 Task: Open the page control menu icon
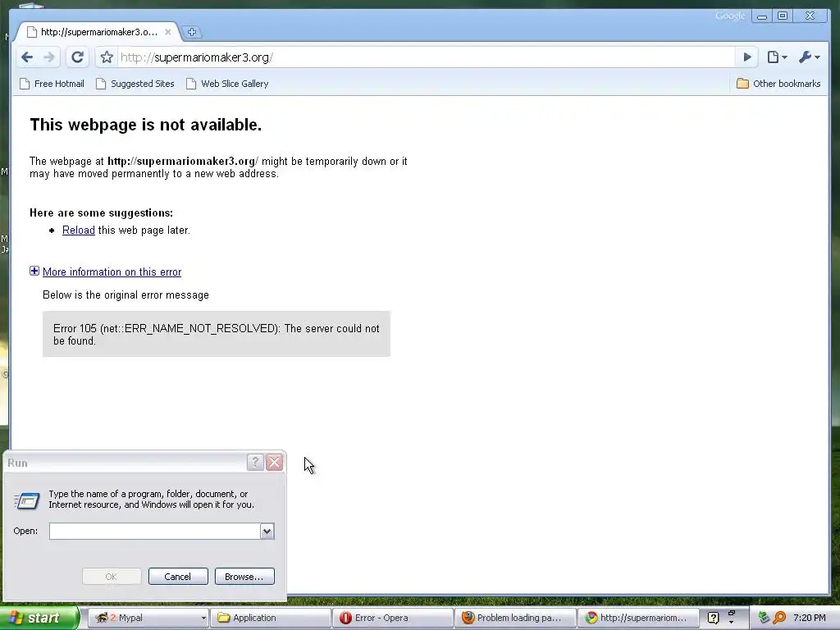(x=777, y=57)
